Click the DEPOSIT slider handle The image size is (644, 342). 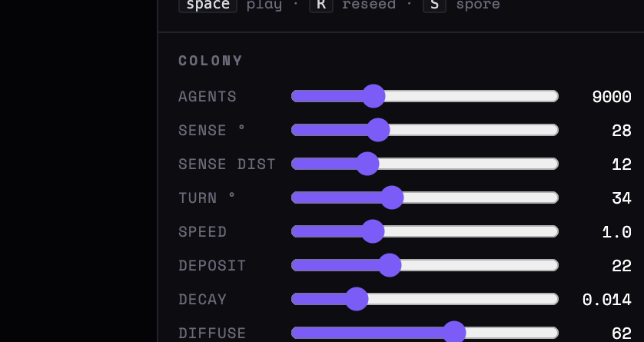point(390,265)
